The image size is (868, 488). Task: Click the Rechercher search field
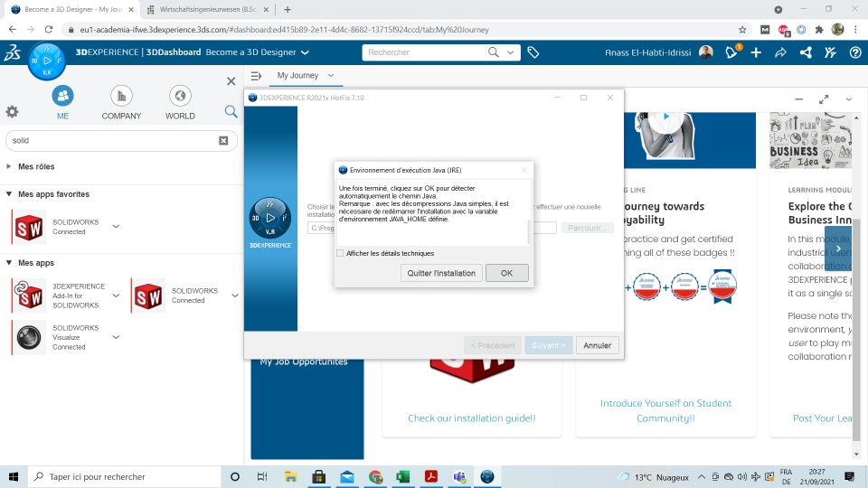click(423, 52)
